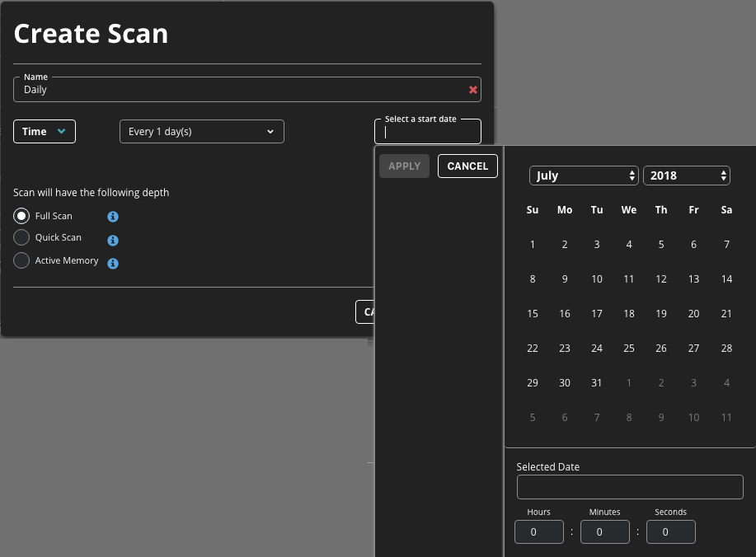Viewport: 756px width, 557px height.
Task: Choose July 13 in the calendar
Action: click(x=693, y=279)
